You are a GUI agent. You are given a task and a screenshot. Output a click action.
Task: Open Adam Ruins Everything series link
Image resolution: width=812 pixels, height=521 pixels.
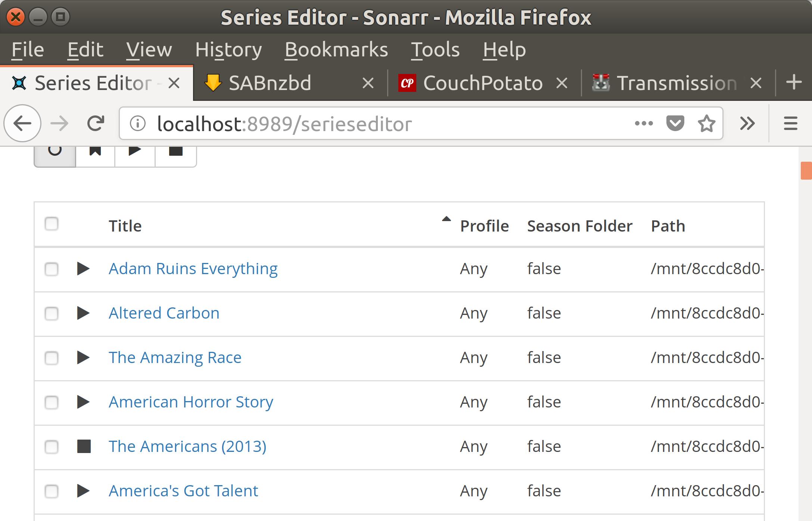pos(193,269)
